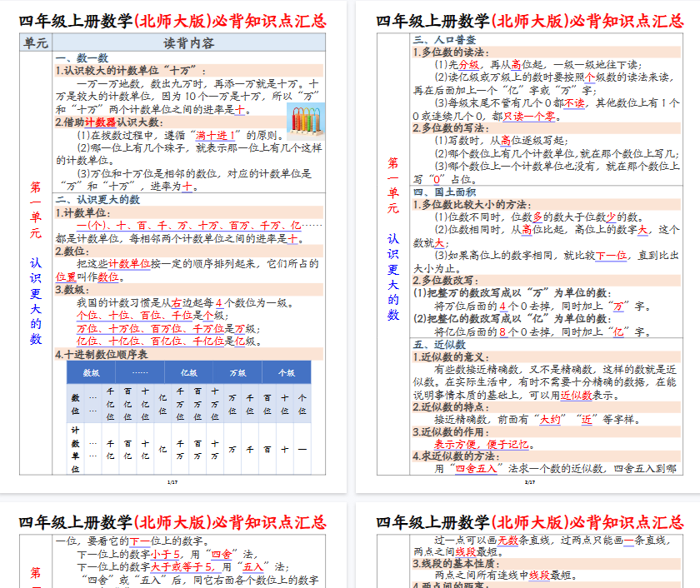Click the page 3 document title
The image size is (700, 588).
[172, 523]
